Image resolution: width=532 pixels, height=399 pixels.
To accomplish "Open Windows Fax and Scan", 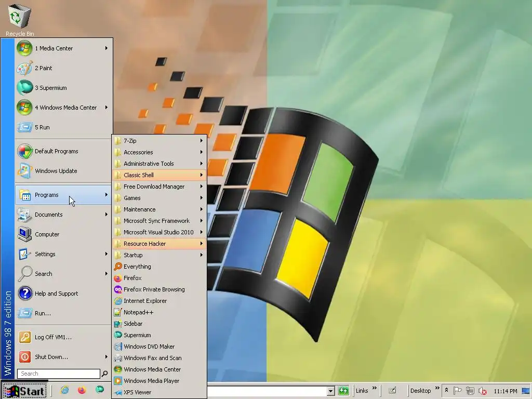I will [x=159, y=358].
